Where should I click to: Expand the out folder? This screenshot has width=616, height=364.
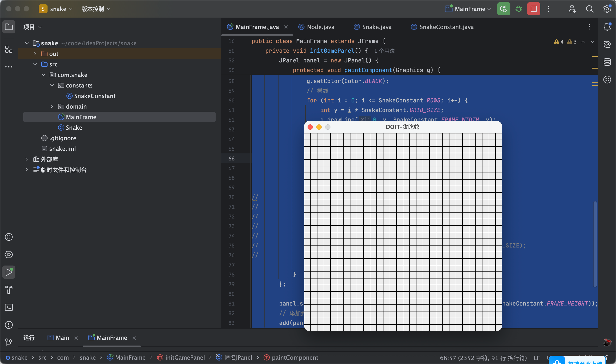coord(35,53)
